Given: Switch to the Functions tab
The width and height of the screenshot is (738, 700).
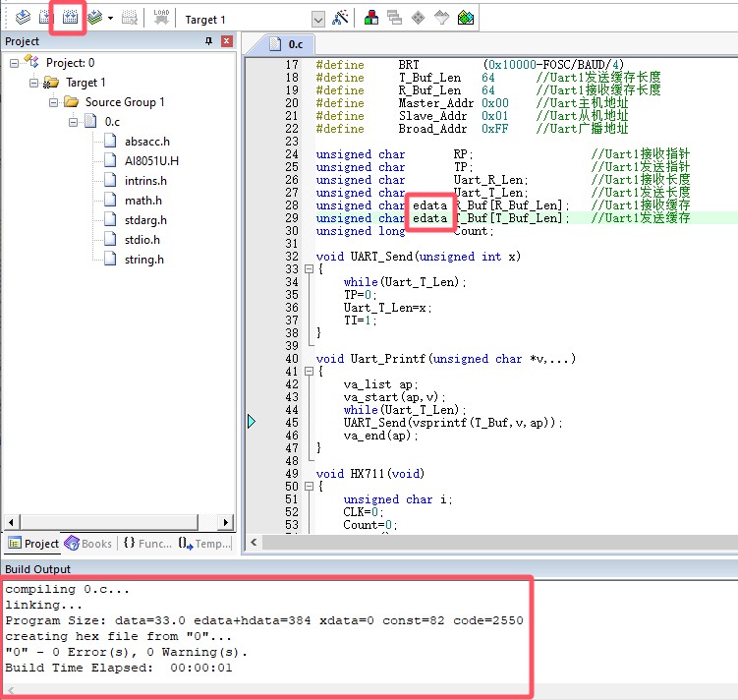Looking at the screenshot, I should (147, 544).
